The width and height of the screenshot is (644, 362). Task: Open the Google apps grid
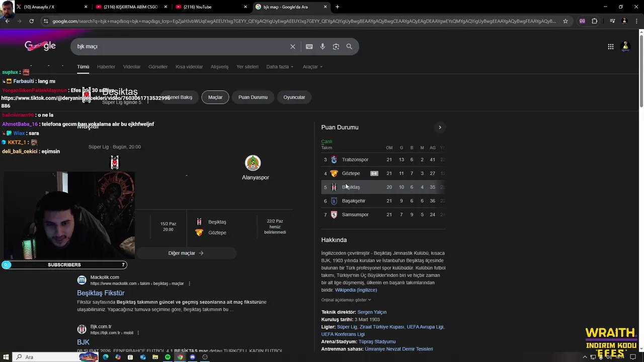[x=610, y=46]
